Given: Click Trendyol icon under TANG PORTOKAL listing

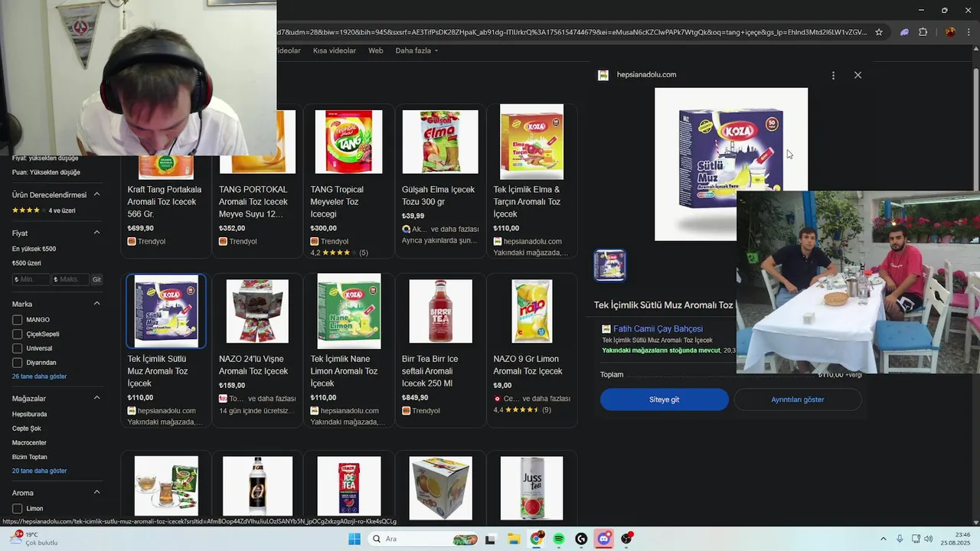Looking at the screenshot, I should [223, 241].
